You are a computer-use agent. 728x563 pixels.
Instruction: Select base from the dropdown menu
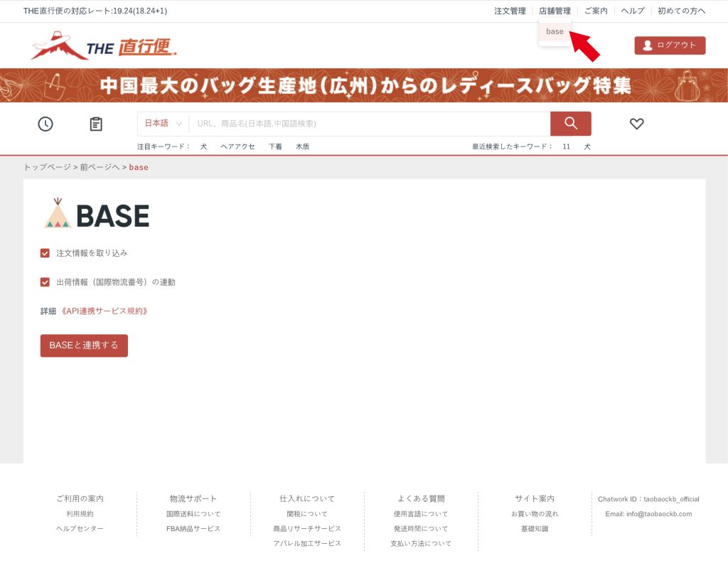(x=555, y=31)
